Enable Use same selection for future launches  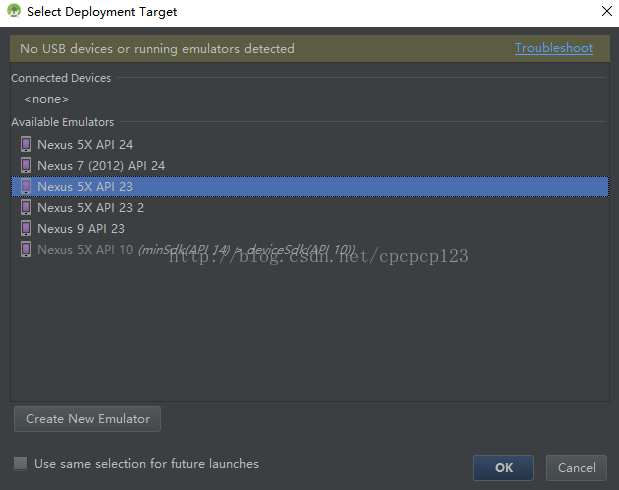tap(21, 463)
